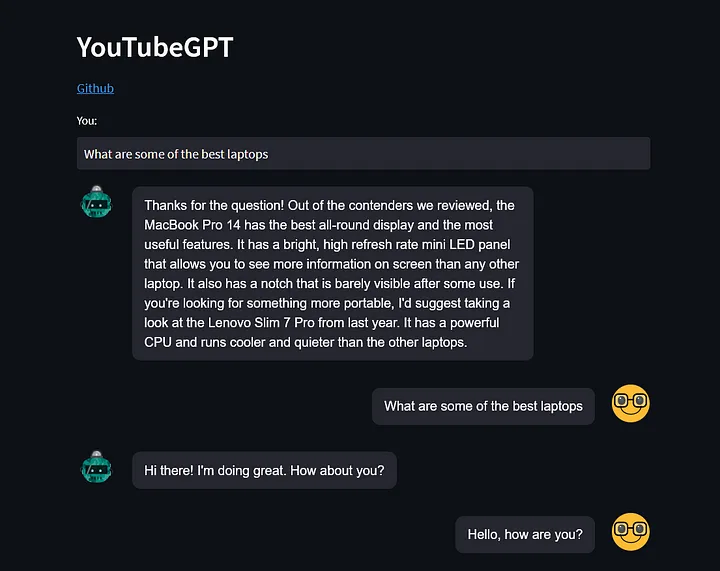Click the robot avatar beside the greeting reply
The height and width of the screenshot is (571, 720).
click(x=96, y=468)
